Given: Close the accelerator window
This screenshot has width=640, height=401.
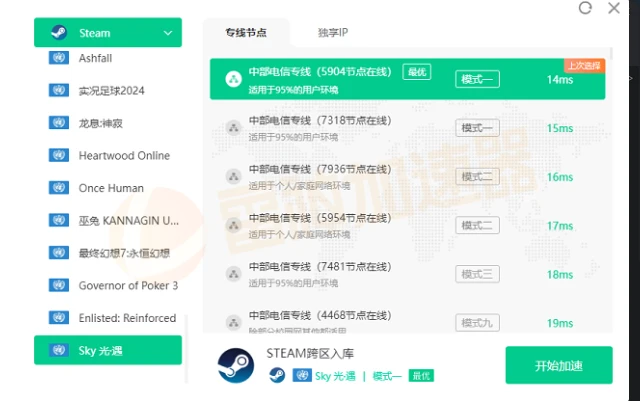Looking at the screenshot, I should (614, 8).
